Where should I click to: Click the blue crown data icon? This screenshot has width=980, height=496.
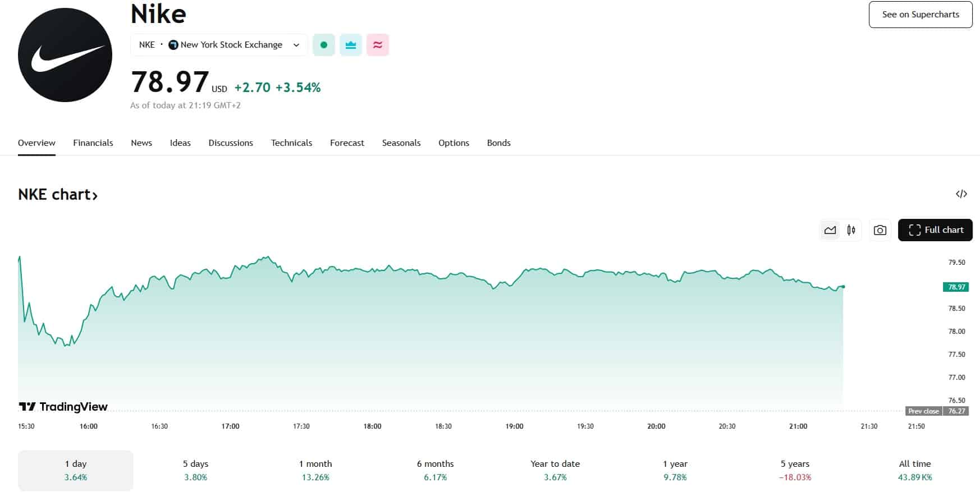click(351, 45)
